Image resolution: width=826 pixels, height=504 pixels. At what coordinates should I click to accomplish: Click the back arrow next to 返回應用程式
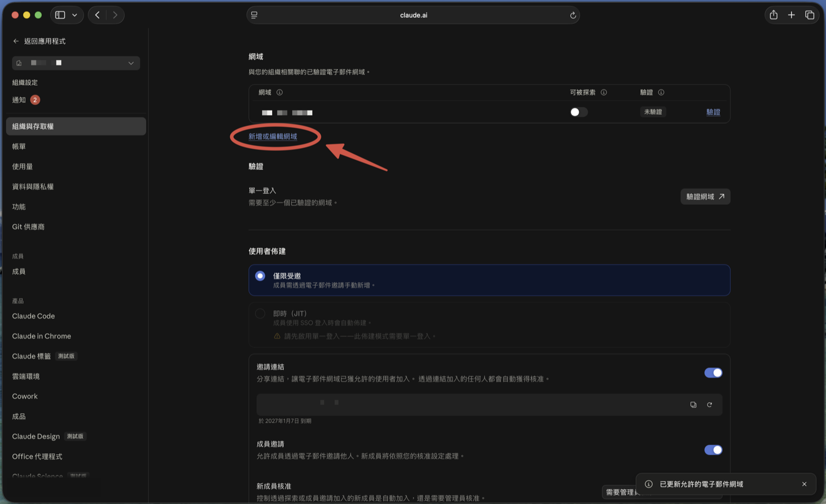click(x=16, y=41)
